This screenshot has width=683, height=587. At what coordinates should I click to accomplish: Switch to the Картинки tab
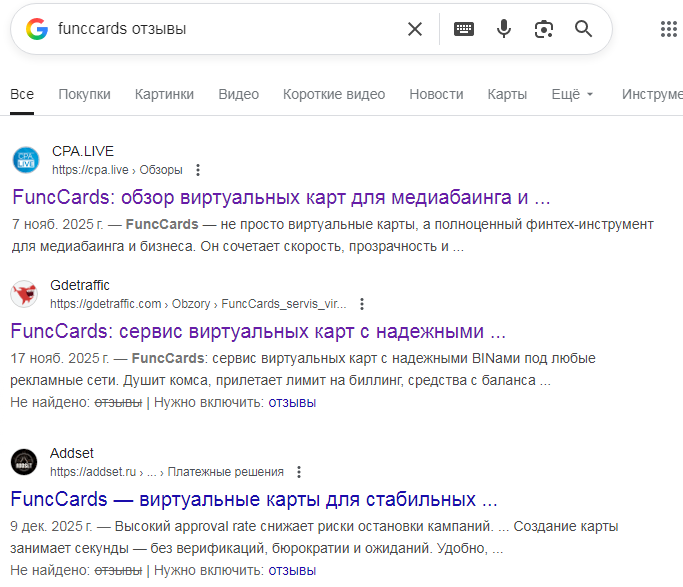(x=164, y=94)
